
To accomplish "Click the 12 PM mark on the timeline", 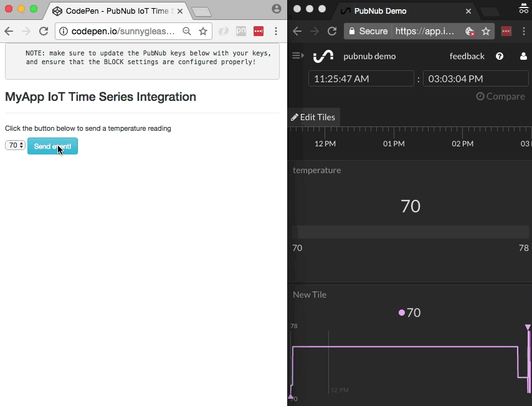I will pyautogui.click(x=325, y=143).
